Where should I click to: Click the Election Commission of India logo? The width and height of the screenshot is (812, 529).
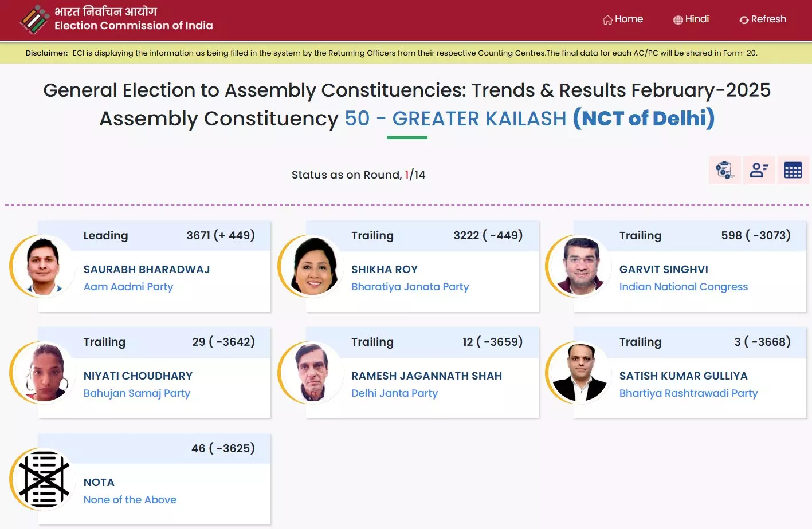pyautogui.click(x=34, y=19)
